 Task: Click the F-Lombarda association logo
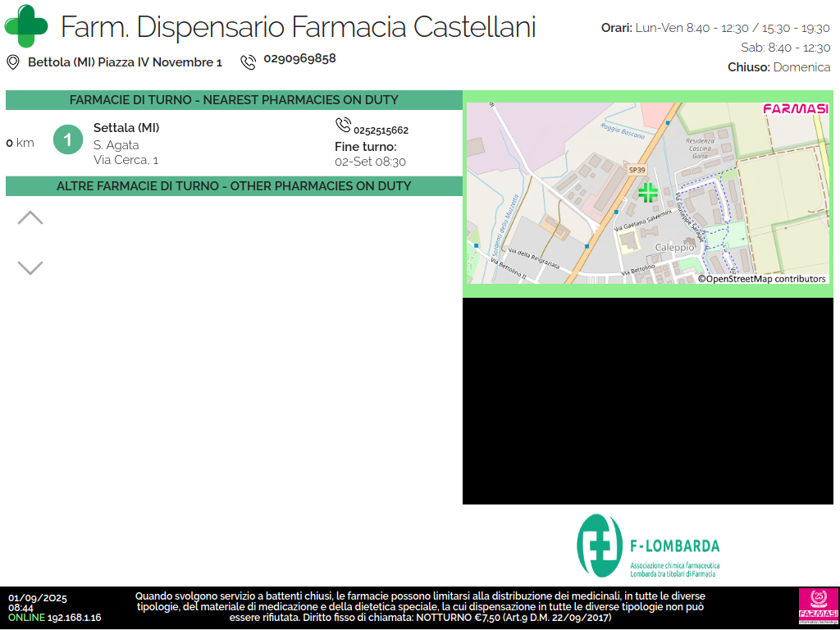coord(648,546)
